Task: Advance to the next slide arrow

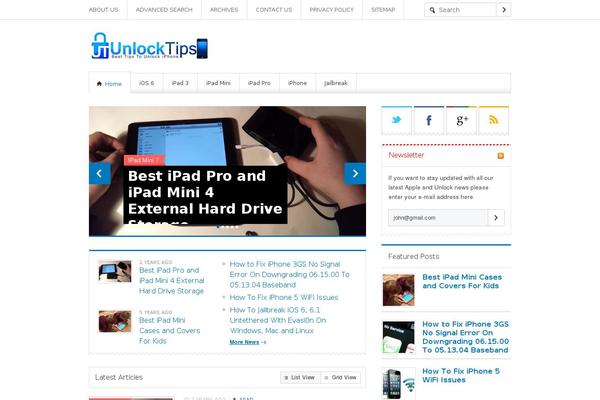Action: pos(355,173)
